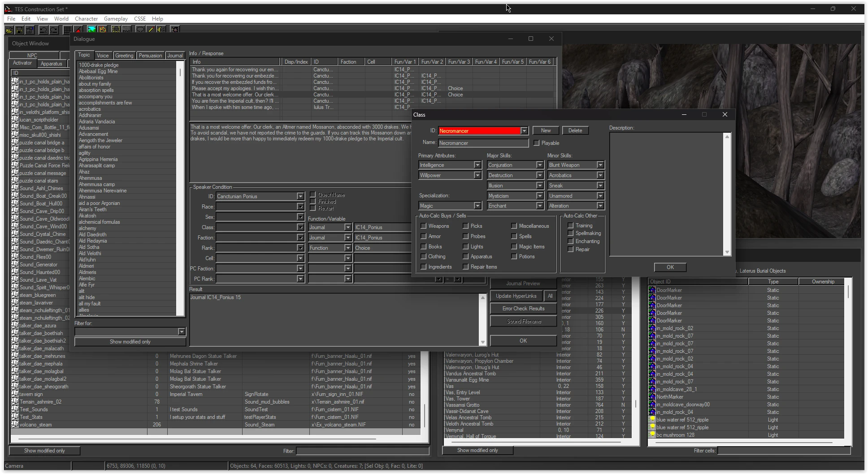Open the speaker ID dropdown Canctunian Ponius

coord(300,196)
